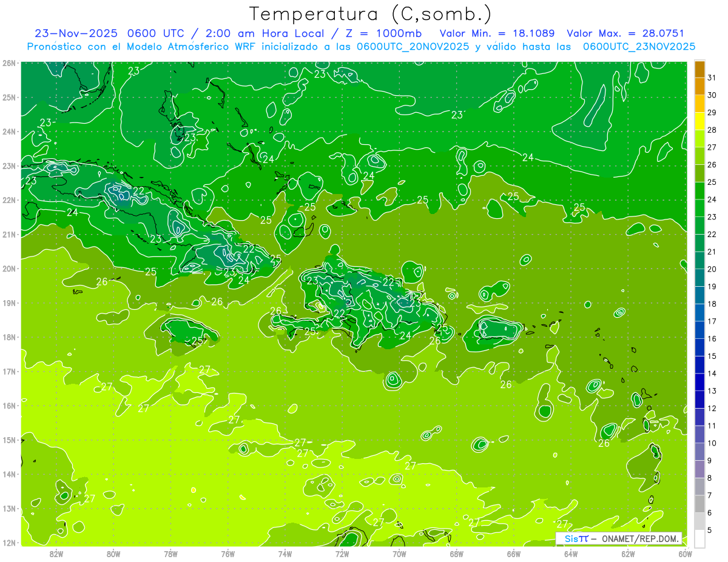Click legend value 12 on color scale

[x=712, y=409]
